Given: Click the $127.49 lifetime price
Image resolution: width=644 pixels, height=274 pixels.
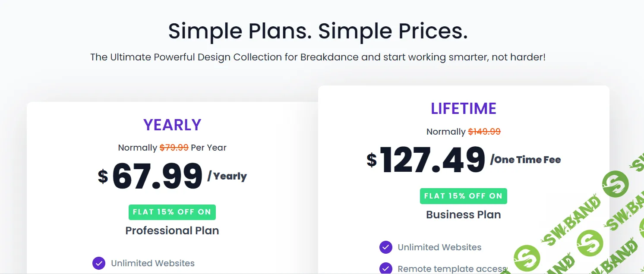Looking at the screenshot, I should pos(432,160).
